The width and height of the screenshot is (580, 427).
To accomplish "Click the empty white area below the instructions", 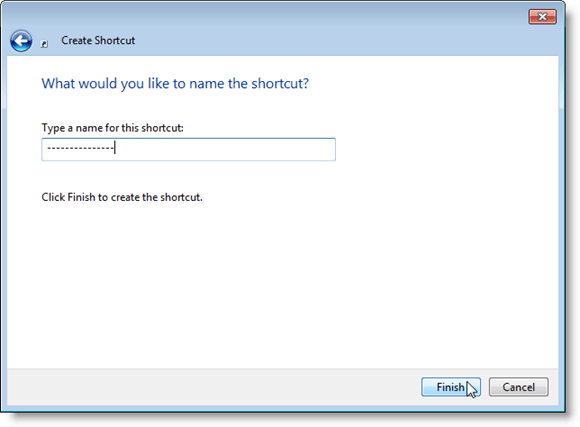I will pyautogui.click(x=281, y=285).
